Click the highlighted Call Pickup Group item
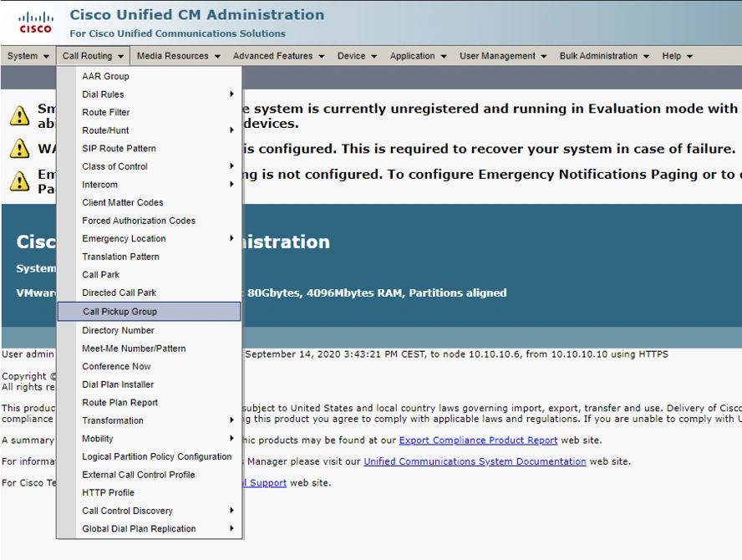 149,312
